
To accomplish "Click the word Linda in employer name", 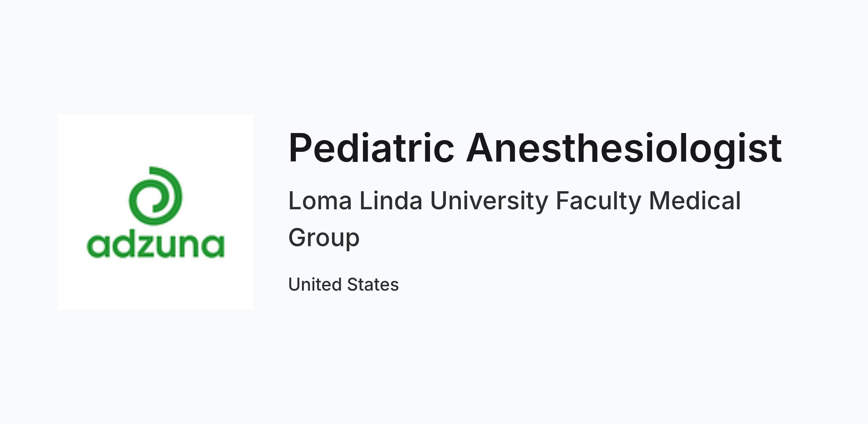I will click(391, 201).
